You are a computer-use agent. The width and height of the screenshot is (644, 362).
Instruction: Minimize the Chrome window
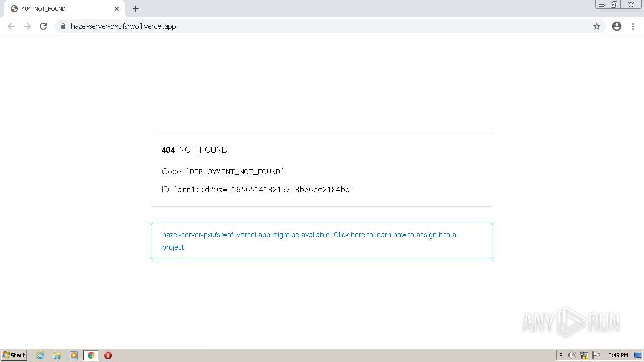coord(602,5)
